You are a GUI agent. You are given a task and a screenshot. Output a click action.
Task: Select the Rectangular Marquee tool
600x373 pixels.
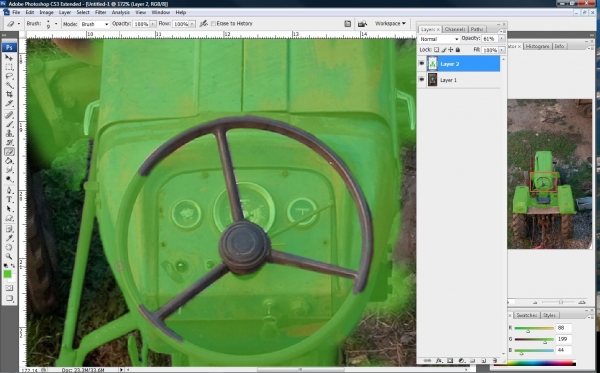[x=9, y=67]
